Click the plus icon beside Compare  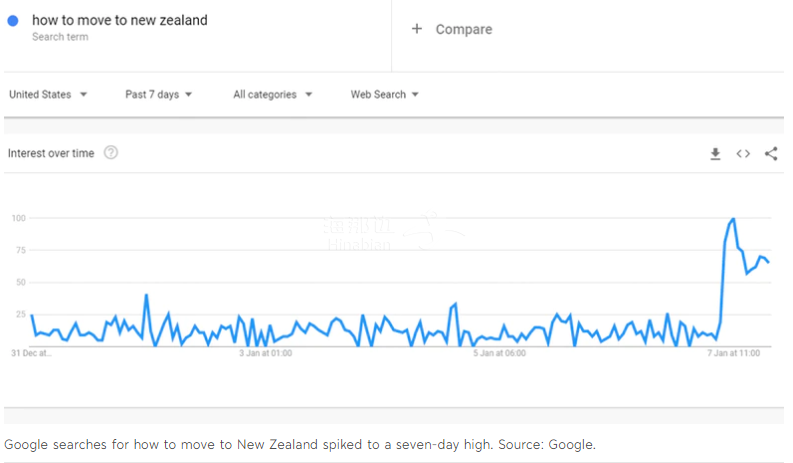point(417,29)
